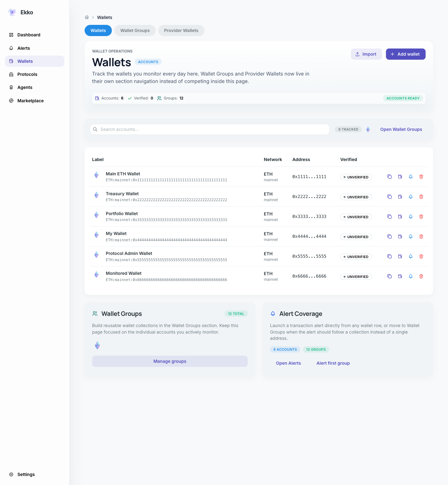
Task: Open Marketplace in the sidebar
Action: tap(35, 101)
